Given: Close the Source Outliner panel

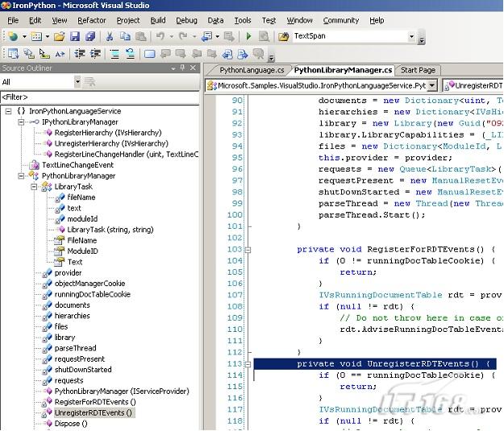Looking at the screenshot, I should [x=193, y=68].
